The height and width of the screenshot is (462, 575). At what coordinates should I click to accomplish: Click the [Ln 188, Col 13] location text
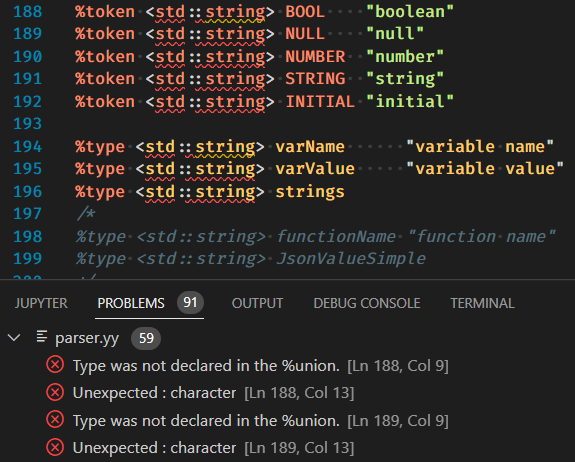point(299,393)
